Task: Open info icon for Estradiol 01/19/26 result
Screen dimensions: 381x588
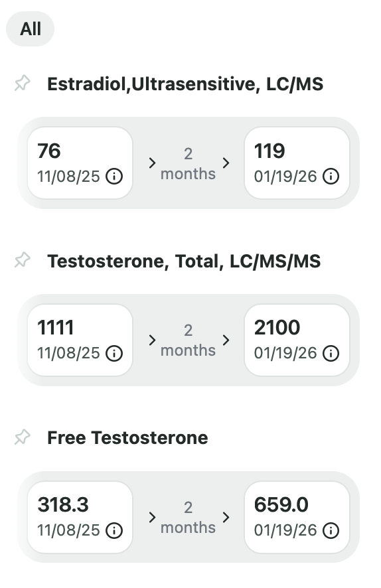Action: pos(331,176)
